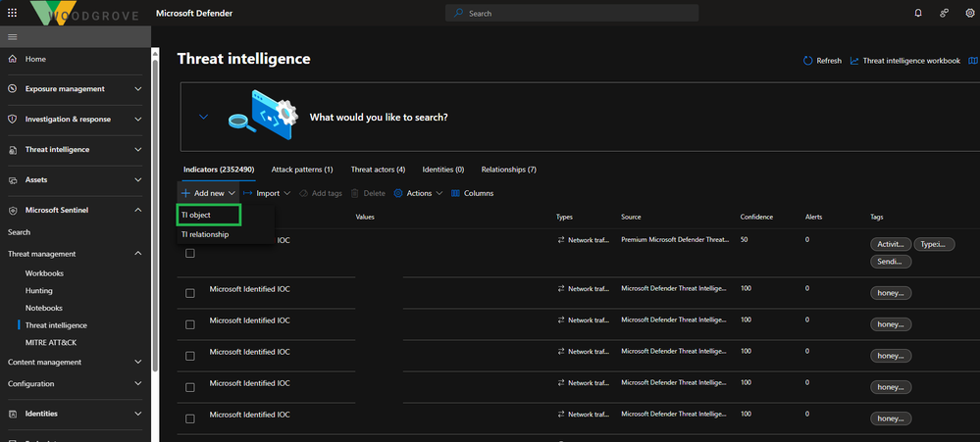Collapse the Threat management group
The width and height of the screenshot is (980, 442).
pyautogui.click(x=138, y=254)
